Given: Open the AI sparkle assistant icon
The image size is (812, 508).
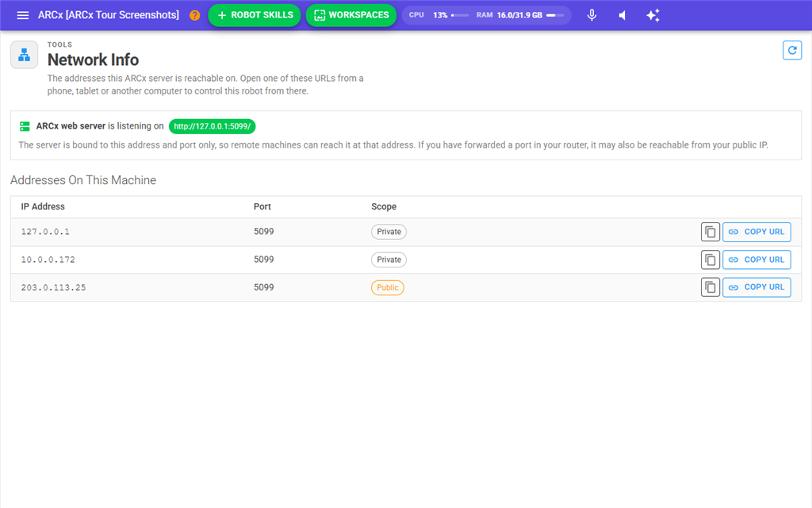Looking at the screenshot, I should pos(653,15).
